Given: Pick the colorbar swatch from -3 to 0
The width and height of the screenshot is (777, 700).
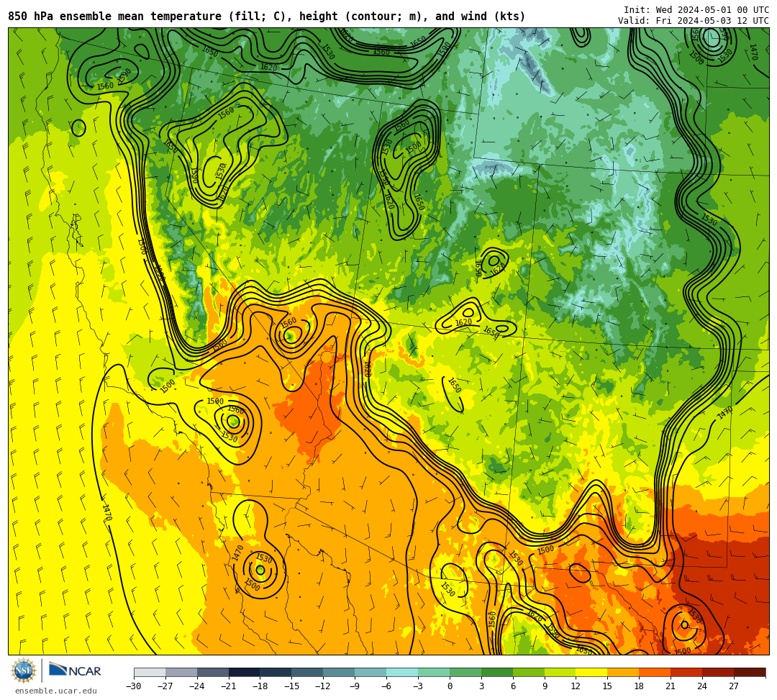Looking at the screenshot, I should coord(434,672).
